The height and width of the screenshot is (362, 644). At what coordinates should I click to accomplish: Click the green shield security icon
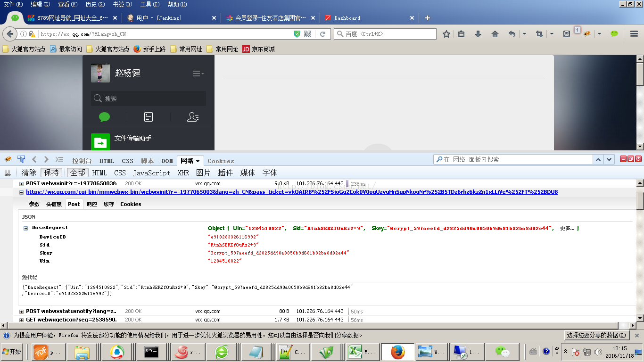pos(297,34)
